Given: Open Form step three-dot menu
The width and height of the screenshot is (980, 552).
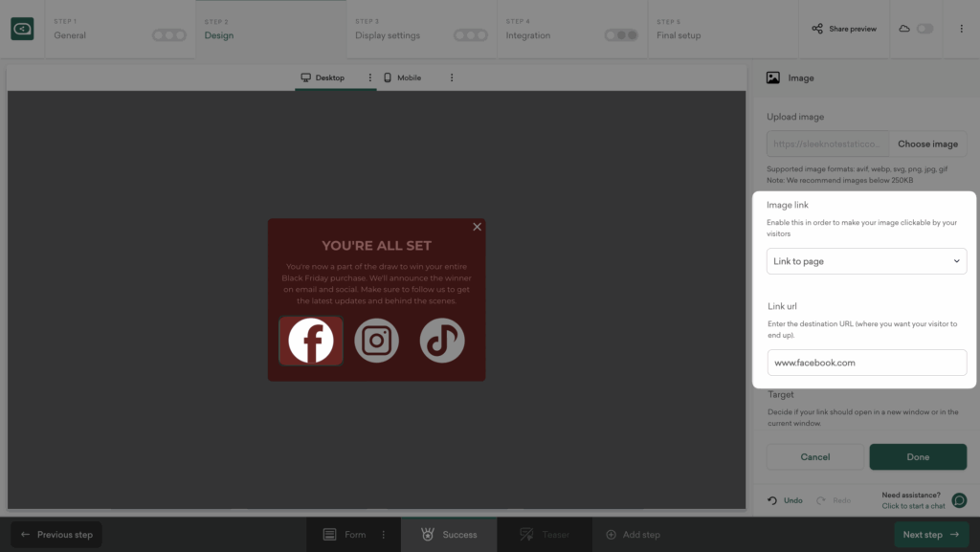Looking at the screenshot, I should click(x=384, y=535).
